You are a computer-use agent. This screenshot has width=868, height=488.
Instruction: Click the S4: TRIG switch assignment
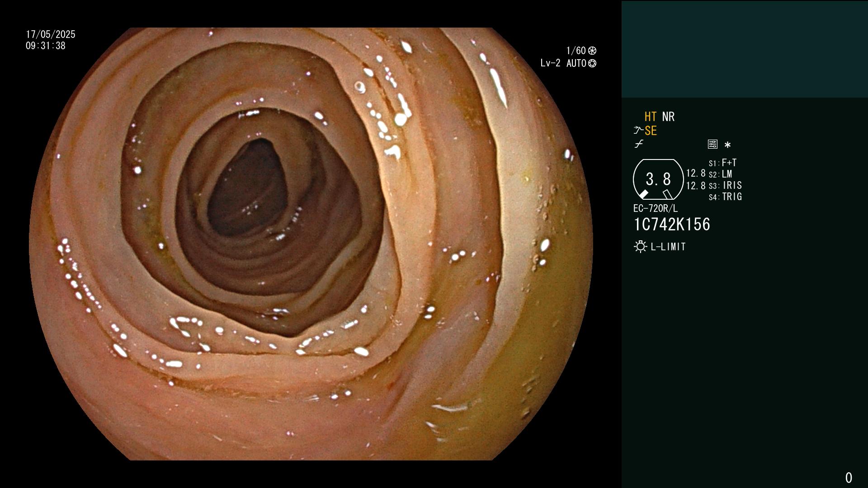click(x=725, y=197)
